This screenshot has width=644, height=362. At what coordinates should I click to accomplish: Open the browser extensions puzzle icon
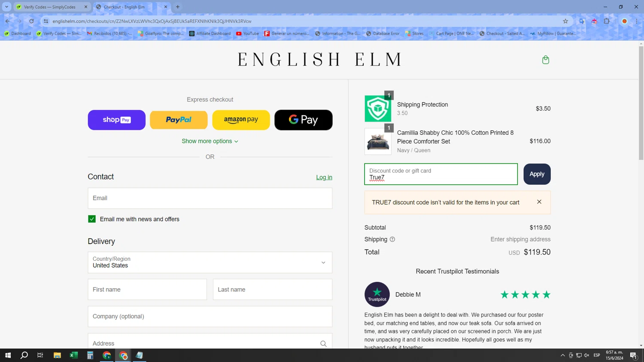[606, 21]
